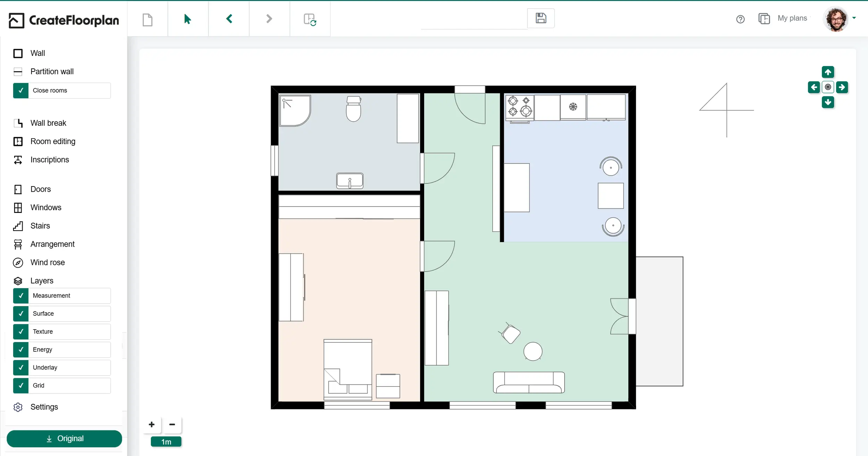868x456 pixels.
Task: Open My plans link
Action: tap(792, 18)
